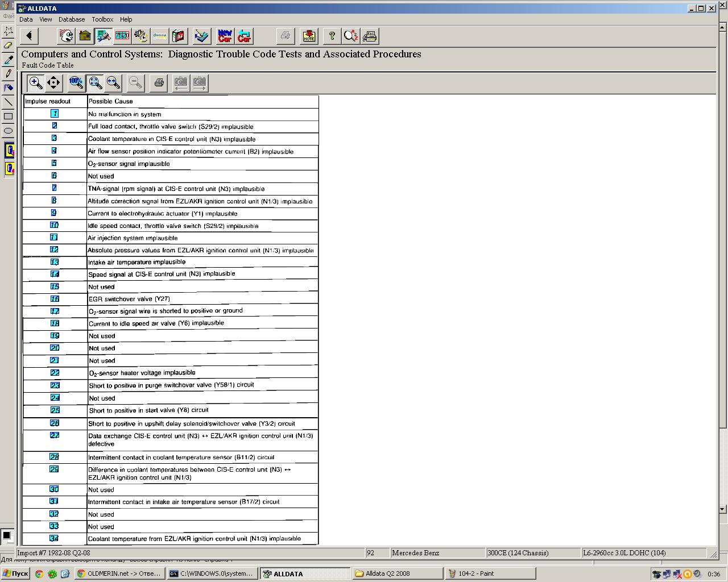Viewport: 728px width, 582px height.
Task: Open the Toolbox menu
Action: coord(102,19)
